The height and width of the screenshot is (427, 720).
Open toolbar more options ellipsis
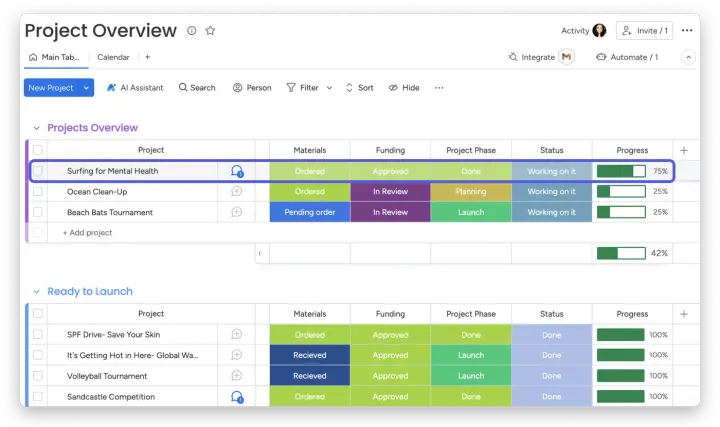[x=439, y=88]
